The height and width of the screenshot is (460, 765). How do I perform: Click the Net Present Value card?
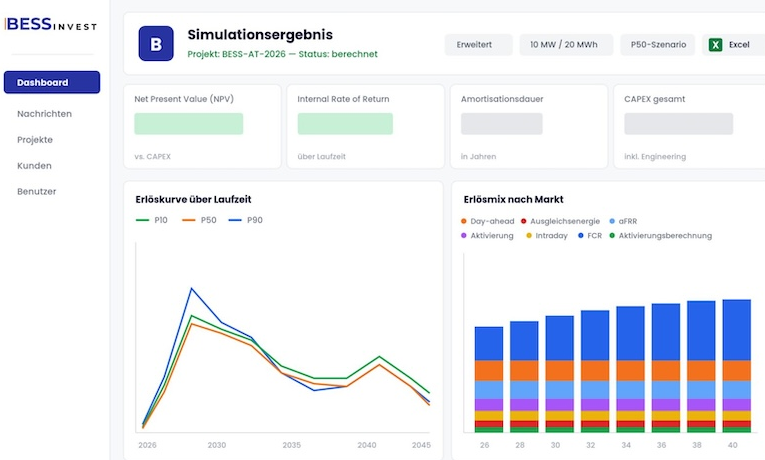(x=202, y=127)
